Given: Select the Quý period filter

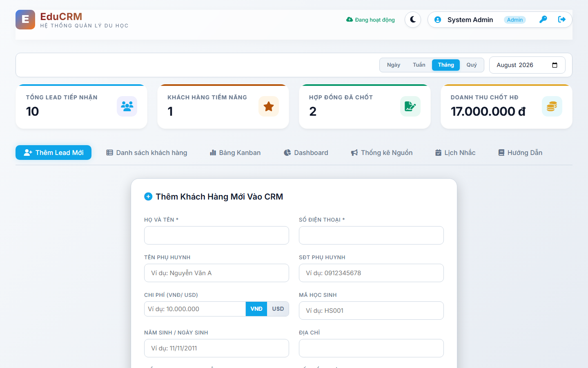Looking at the screenshot, I should 472,65.
